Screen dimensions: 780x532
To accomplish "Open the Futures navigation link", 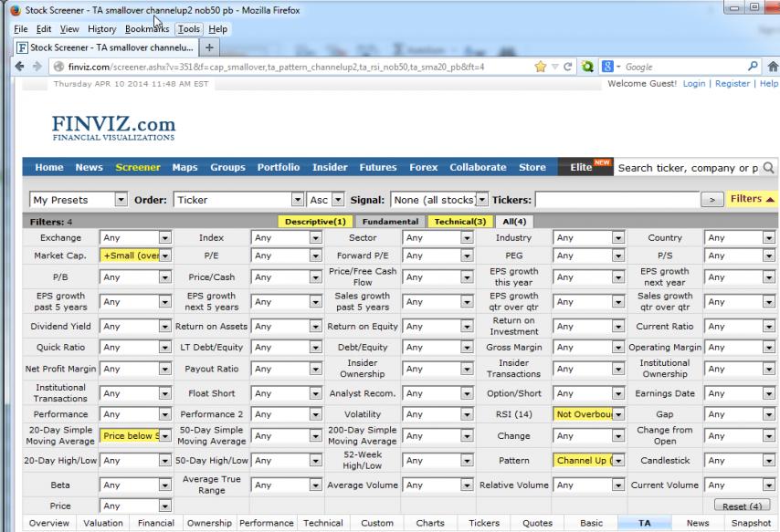I will coord(378,168).
